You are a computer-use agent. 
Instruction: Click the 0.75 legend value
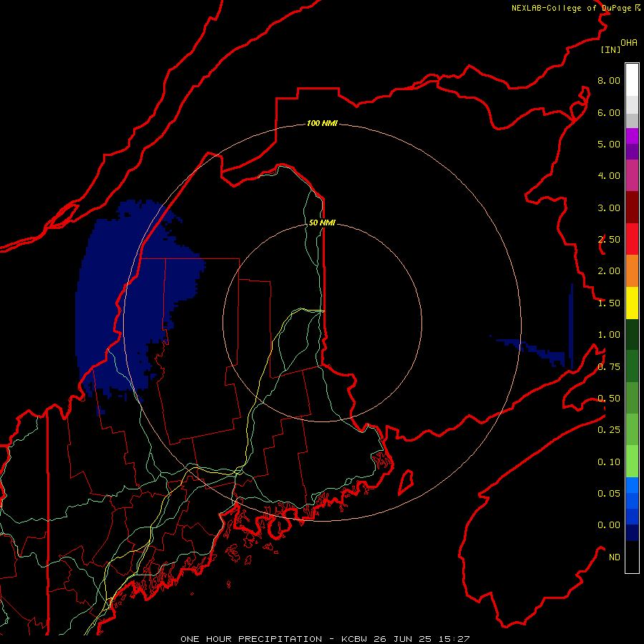(609, 367)
